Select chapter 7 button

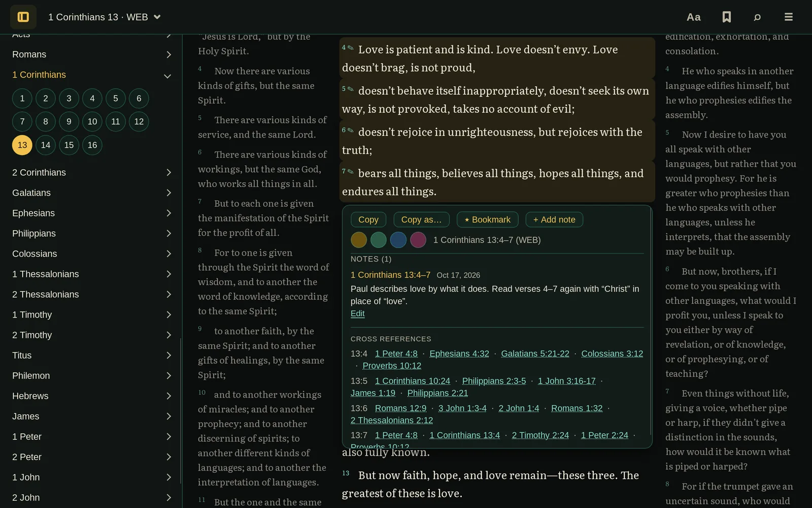[x=22, y=121]
